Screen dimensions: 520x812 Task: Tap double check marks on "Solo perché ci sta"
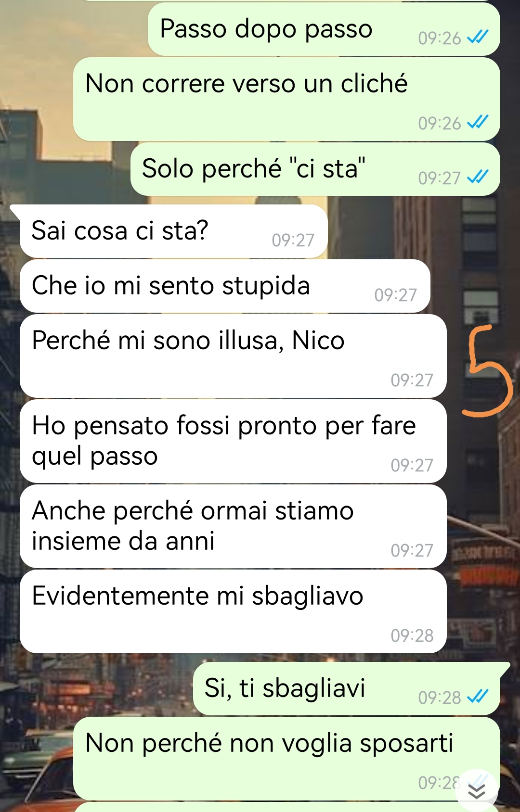click(x=478, y=177)
